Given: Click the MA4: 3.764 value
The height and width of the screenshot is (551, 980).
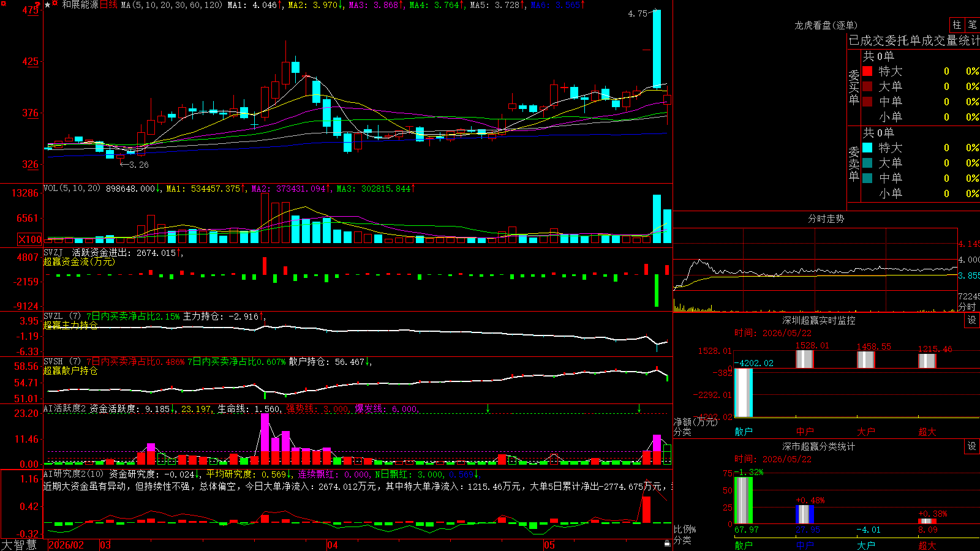Looking at the screenshot, I should 437,5.
